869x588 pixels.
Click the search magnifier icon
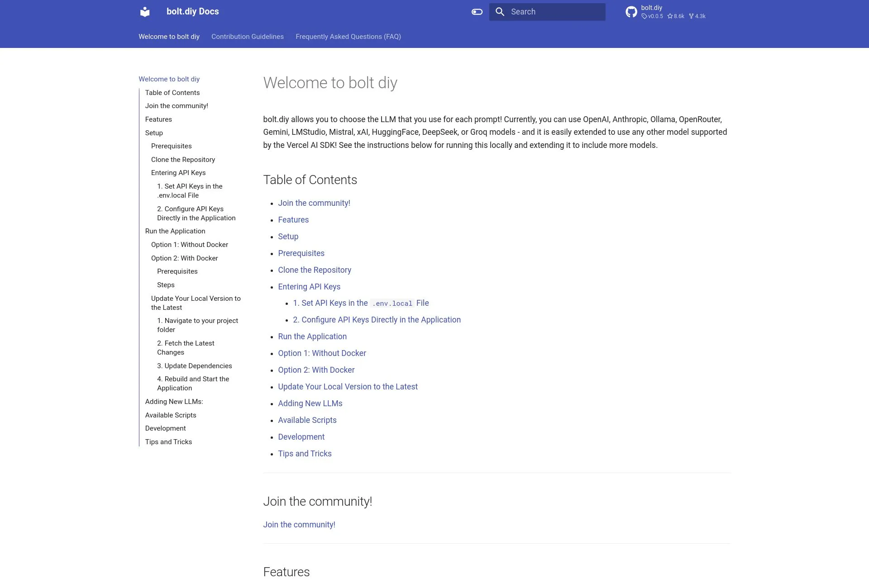tap(500, 12)
